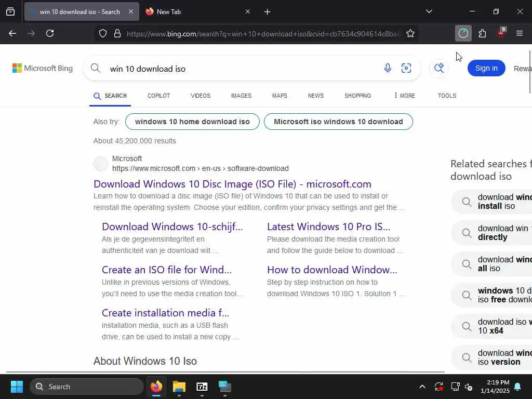532x399 pixels.
Task: Expand the list all tabs chevron
Action: 429,11
